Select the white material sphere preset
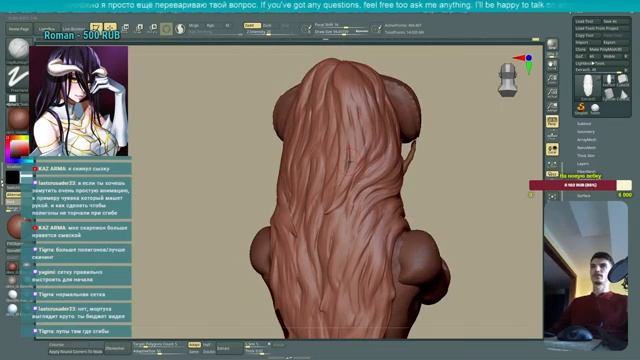Screen dimensions: 640x360 [13, 294]
